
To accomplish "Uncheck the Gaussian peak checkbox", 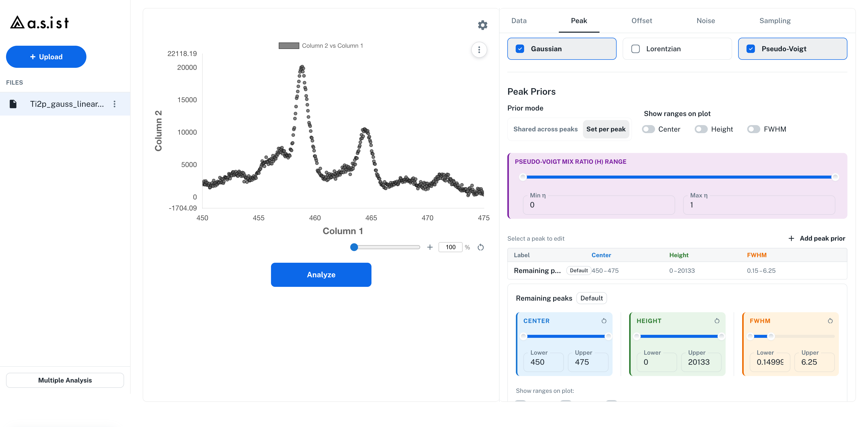I will click(520, 49).
